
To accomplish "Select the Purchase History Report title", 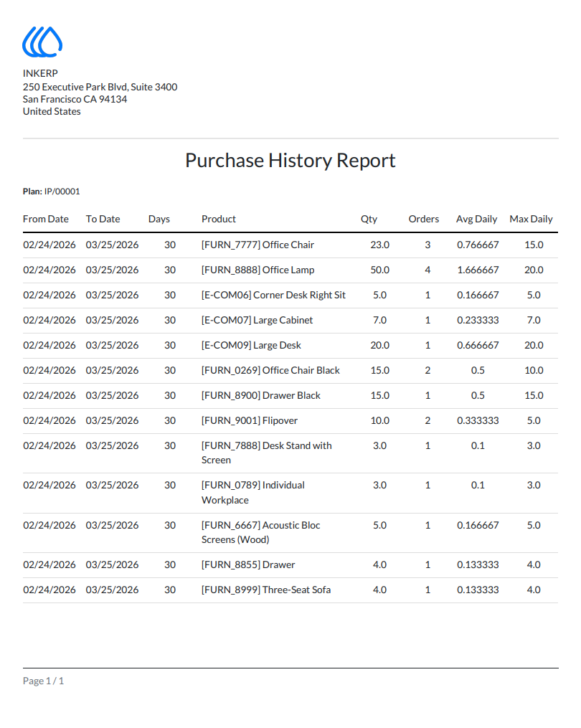I will coord(290,161).
